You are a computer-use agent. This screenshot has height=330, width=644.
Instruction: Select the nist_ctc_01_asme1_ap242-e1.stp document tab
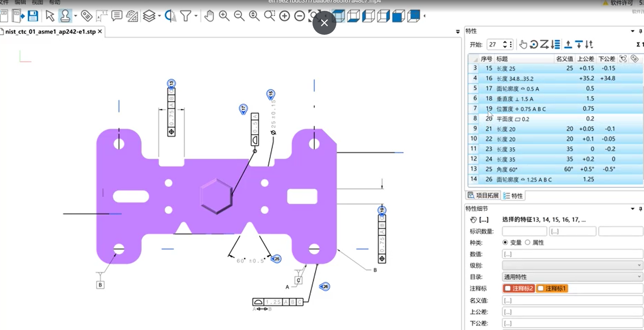pyautogui.click(x=50, y=32)
